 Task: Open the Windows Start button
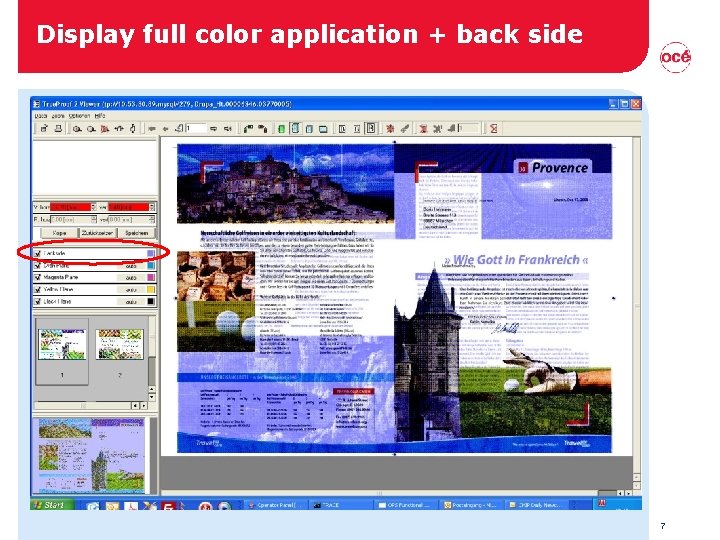(x=52, y=505)
